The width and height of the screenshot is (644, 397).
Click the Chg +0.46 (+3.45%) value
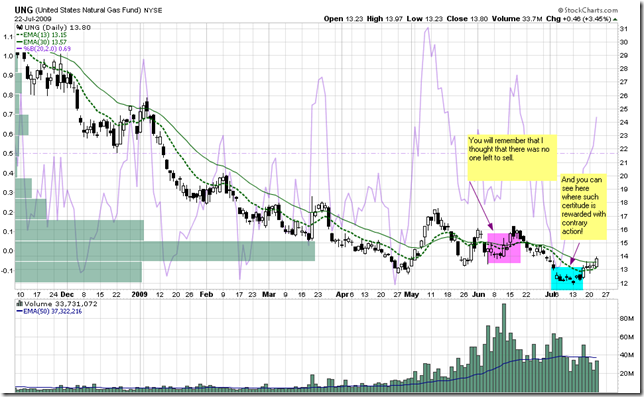(578, 19)
